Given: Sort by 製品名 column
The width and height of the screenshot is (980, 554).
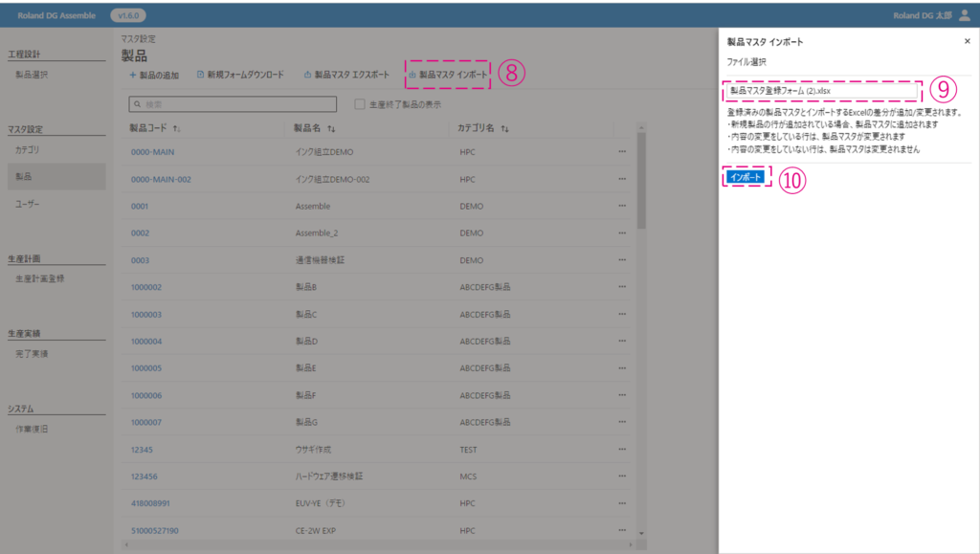Looking at the screenshot, I should point(331,128).
